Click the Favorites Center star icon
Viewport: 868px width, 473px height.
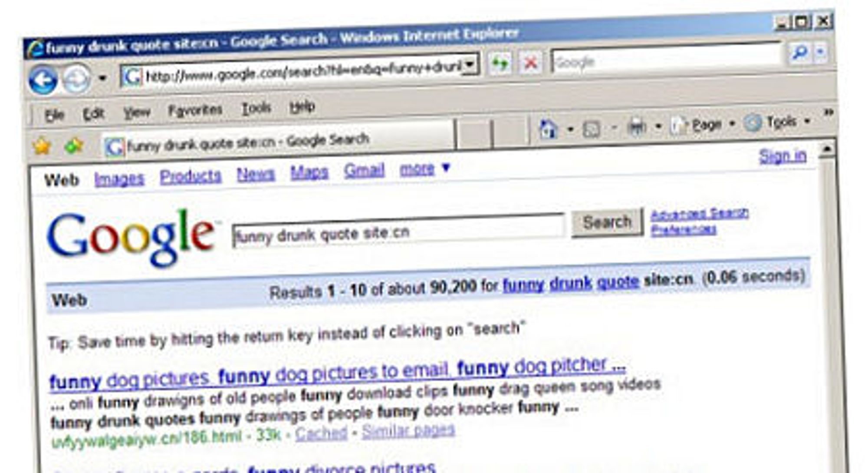point(42,146)
